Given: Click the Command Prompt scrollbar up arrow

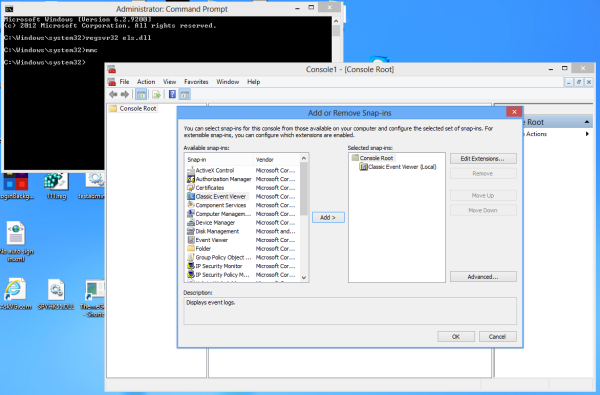Looking at the screenshot, I should (x=336, y=21).
